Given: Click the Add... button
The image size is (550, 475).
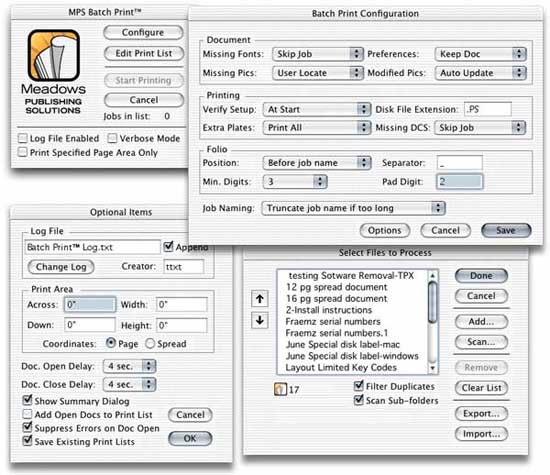Looking at the screenshot, I should (481, 322).
